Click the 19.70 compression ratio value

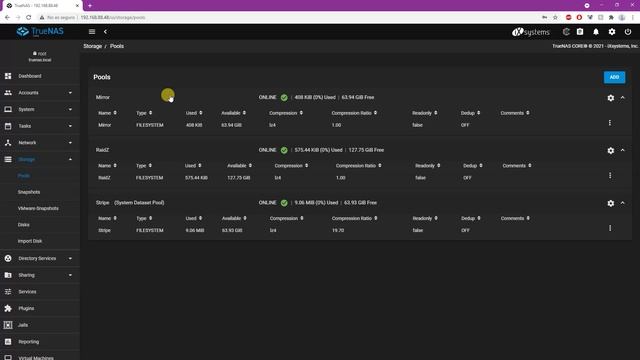338,230
